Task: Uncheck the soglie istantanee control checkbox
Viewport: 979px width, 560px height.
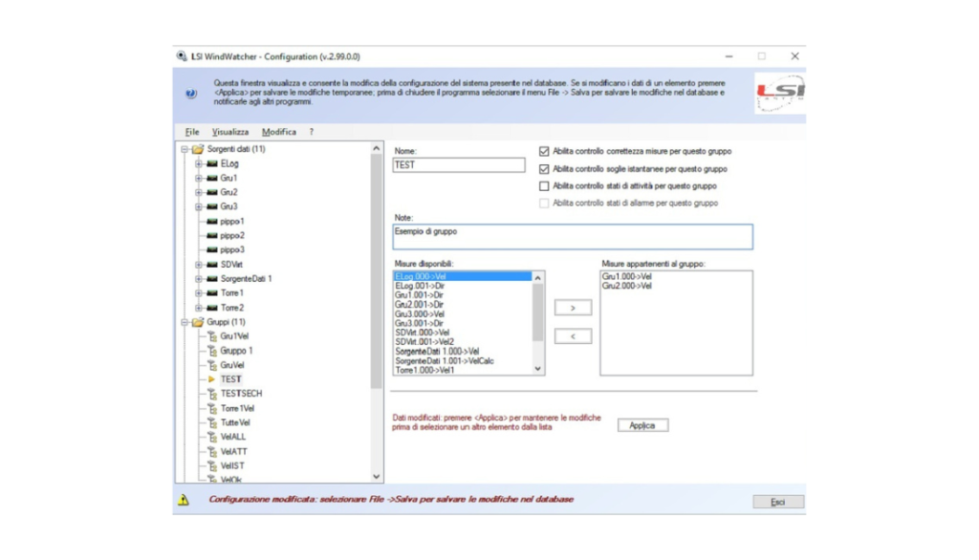Action: 545,169
